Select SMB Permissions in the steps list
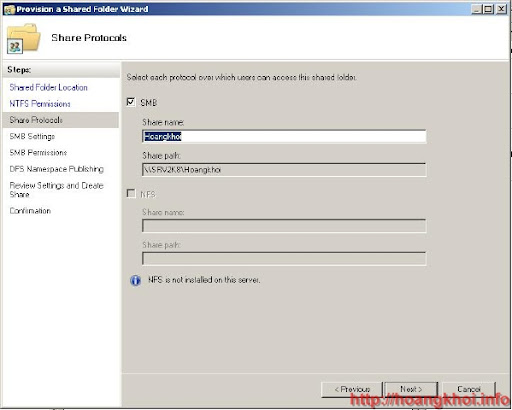 click(x=38, y=153)
